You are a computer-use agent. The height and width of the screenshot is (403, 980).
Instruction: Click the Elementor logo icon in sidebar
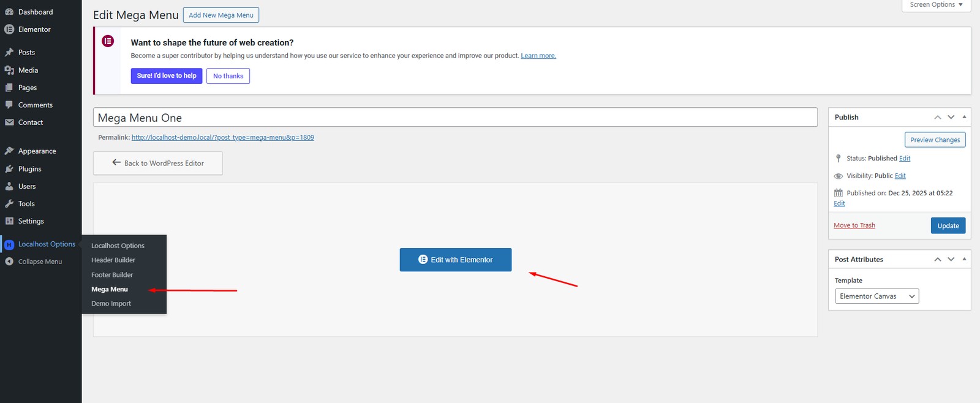pyautogui.click(x=9, y=29)
